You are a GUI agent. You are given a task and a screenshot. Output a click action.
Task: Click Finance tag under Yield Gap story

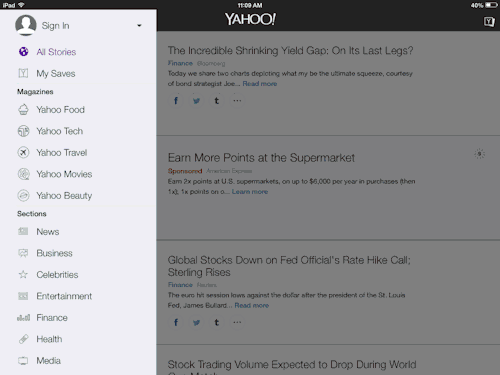pyautogui.click(x=180, y=63)
